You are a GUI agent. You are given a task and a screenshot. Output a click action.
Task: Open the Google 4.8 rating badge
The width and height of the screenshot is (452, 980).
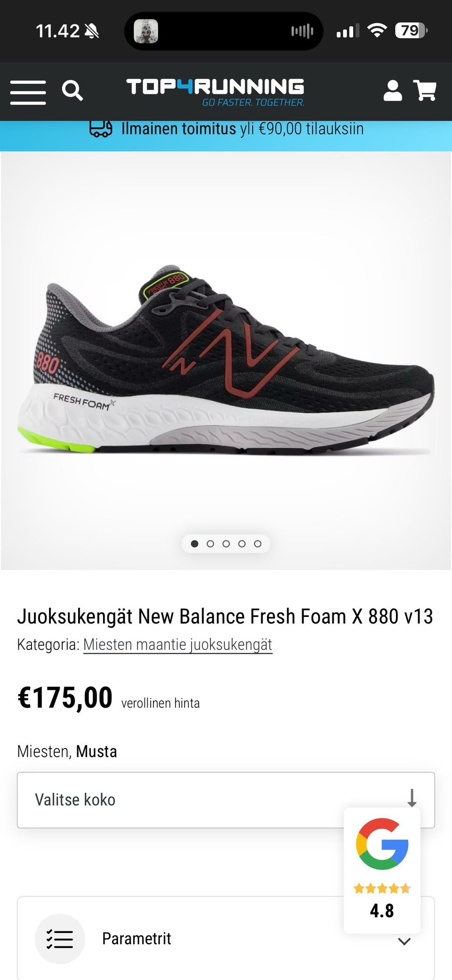pos(382,871)
